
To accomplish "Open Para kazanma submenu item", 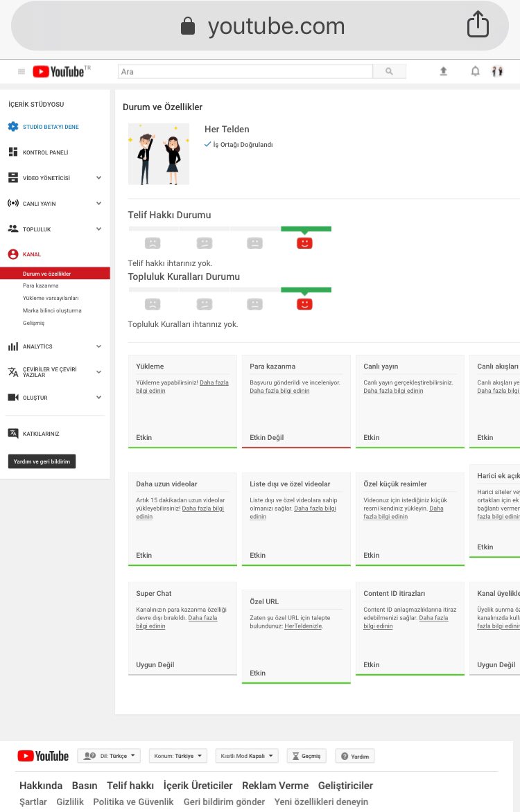I will click(x=40, y=285).
